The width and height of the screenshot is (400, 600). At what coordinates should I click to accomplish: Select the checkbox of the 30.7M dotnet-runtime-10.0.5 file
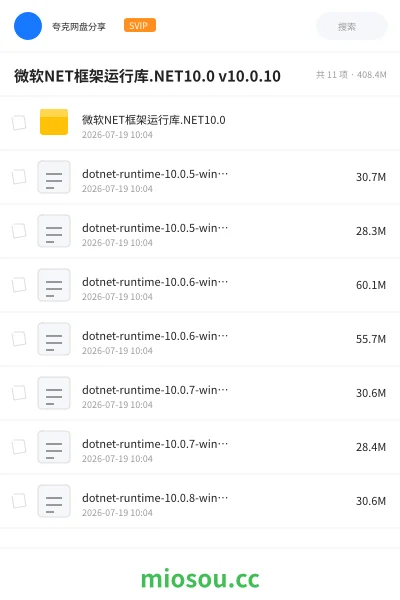(19, 177)
